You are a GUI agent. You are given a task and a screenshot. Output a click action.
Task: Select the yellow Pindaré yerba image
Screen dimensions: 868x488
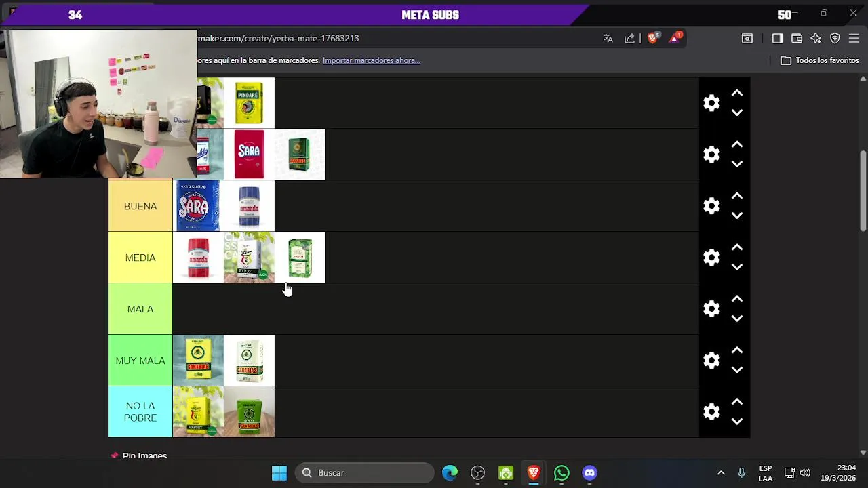[249, 103]
